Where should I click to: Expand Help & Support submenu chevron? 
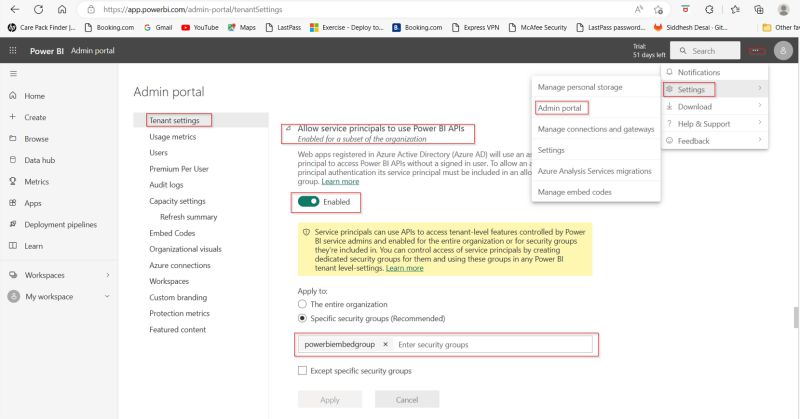click(759, 122)
